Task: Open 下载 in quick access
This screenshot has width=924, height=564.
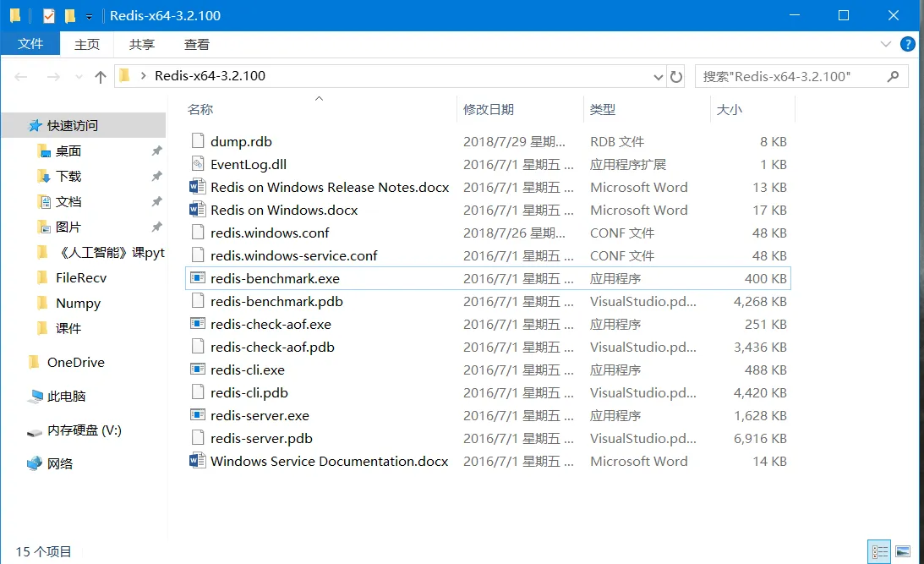Action: coord(68,176)
